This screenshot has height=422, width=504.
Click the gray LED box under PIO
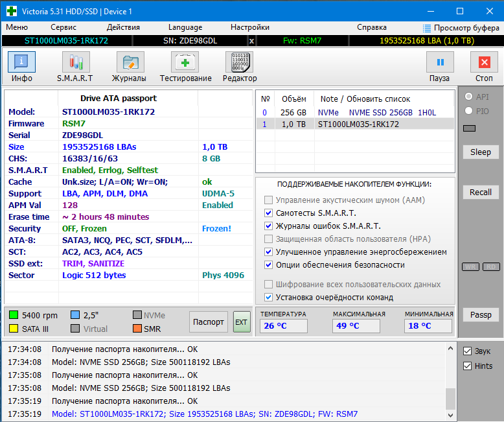click(x=469, y=128)
